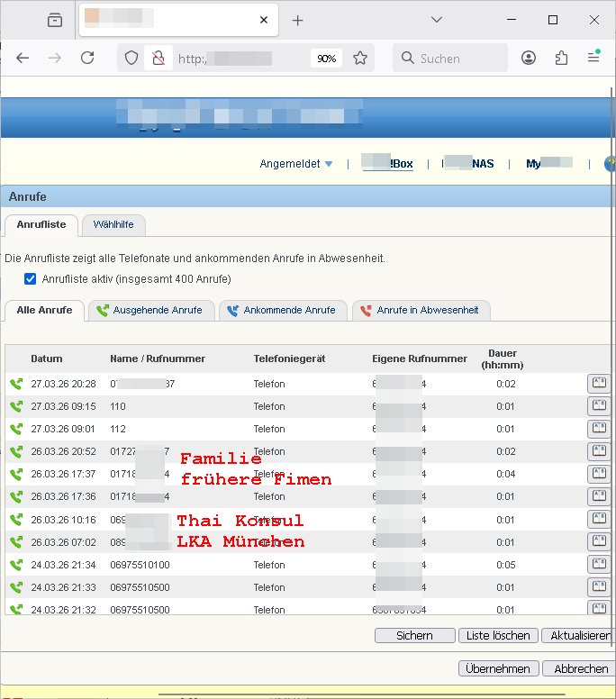This screenshot has width=616, height=699.
Task: Click the Sichern button
Action: pos(414,635)
